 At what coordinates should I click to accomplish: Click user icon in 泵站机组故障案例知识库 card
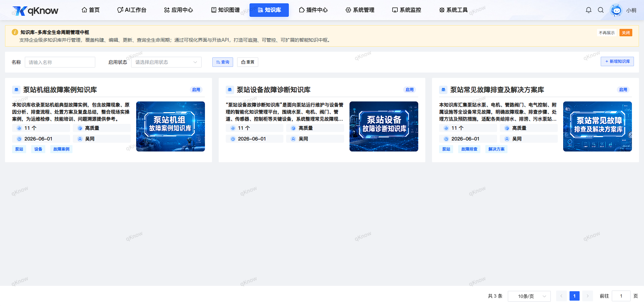80,139
